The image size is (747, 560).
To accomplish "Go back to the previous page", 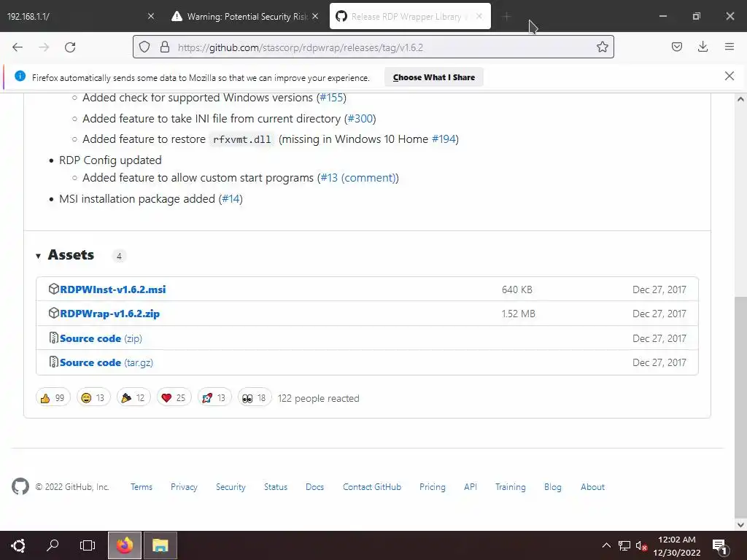I will (18, 47).
